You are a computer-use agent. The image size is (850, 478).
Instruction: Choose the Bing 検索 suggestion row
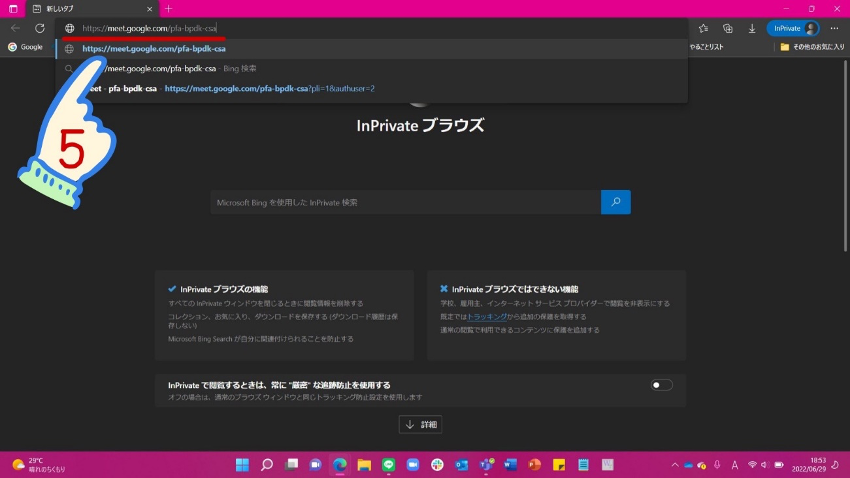[372, 69]
